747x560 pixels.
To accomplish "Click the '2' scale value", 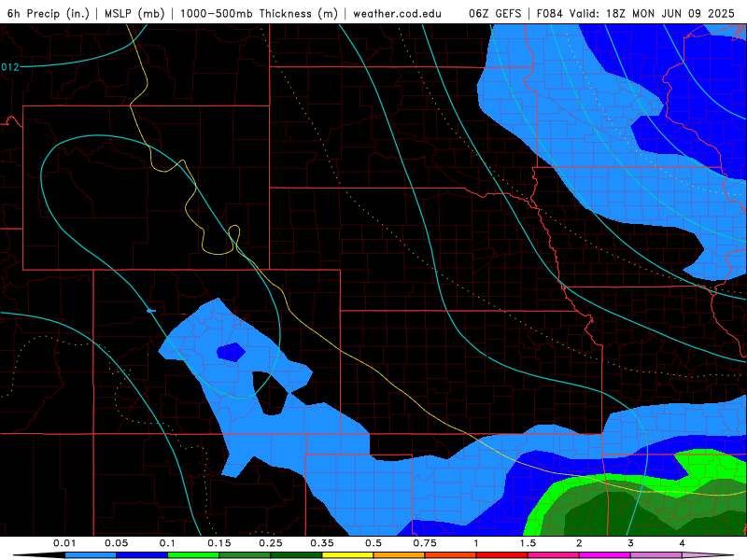I will [579, 543].
